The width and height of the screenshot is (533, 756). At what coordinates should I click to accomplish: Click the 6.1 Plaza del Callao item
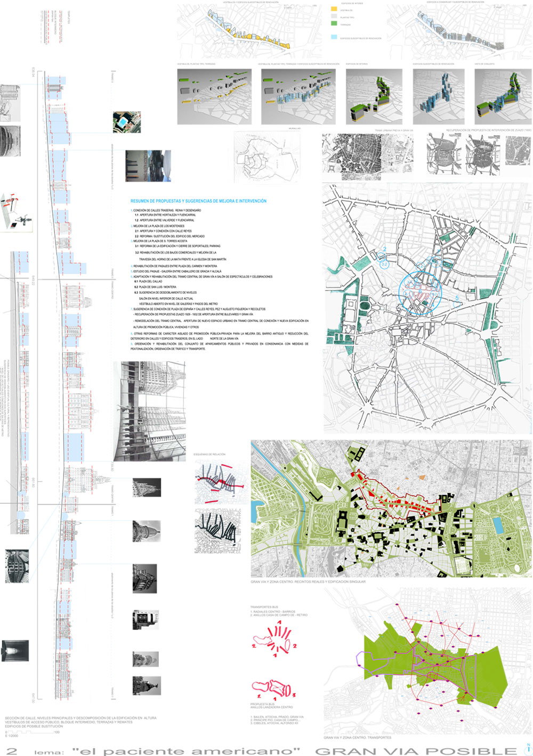pos(149,281)
